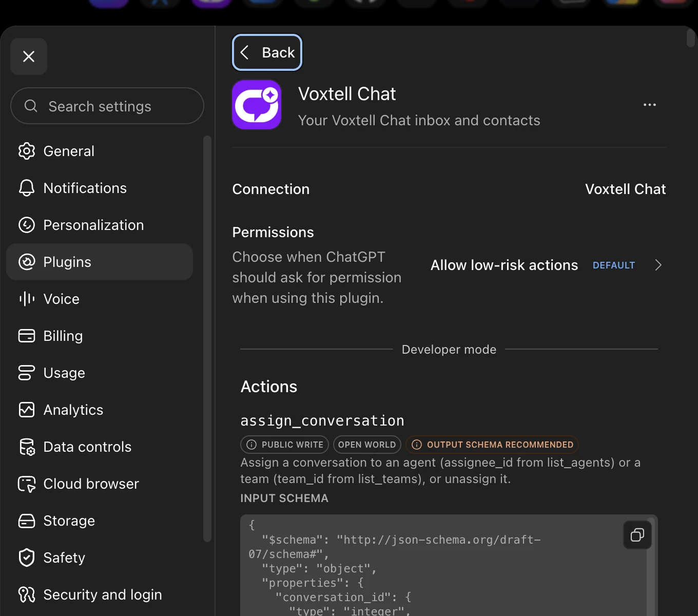This screenshot has height=616, width=698.
Task: Click the Analytics chart icon
Action: click(x=27, y=410)
